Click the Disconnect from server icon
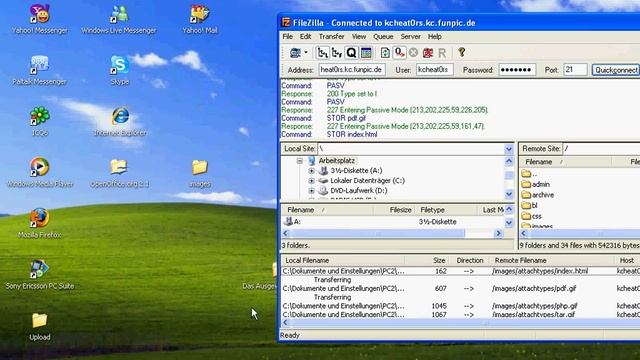This screenshot has height=360, width=640. (x=428, y=53)
